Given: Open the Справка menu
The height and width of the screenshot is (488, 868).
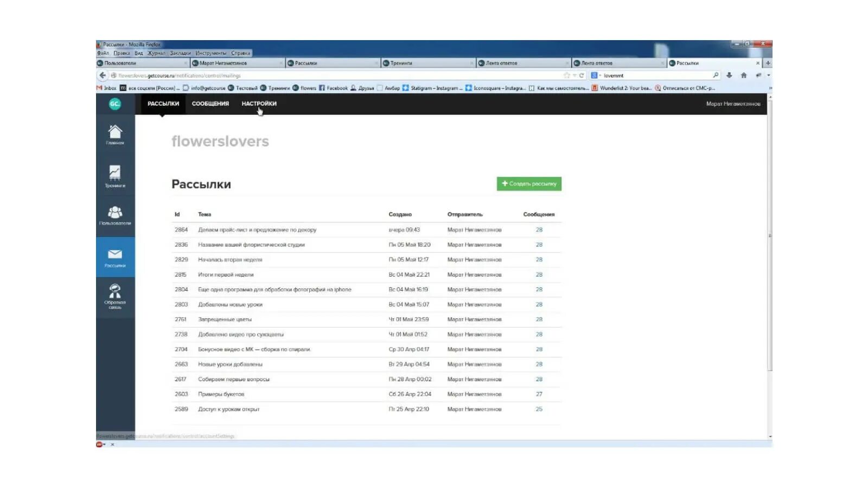Looking at the screenshot, I should pos(240,53).
